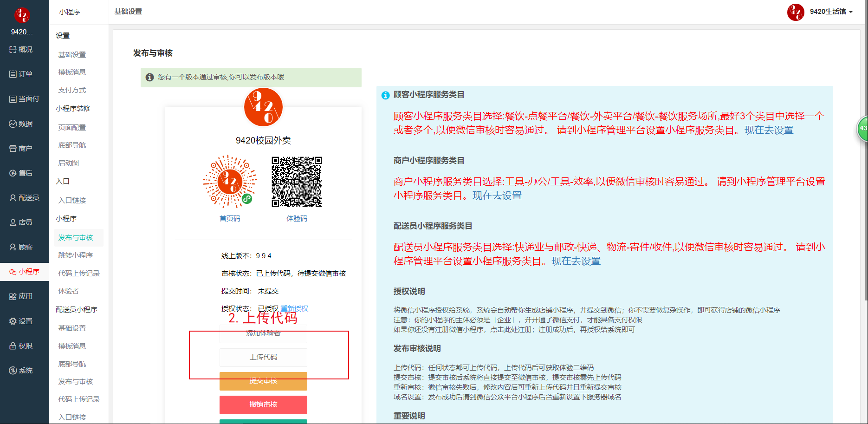Go to the 售后 after-sales section
The height and width of the screenshot is (424, 868).
click(x=21, y=173)
